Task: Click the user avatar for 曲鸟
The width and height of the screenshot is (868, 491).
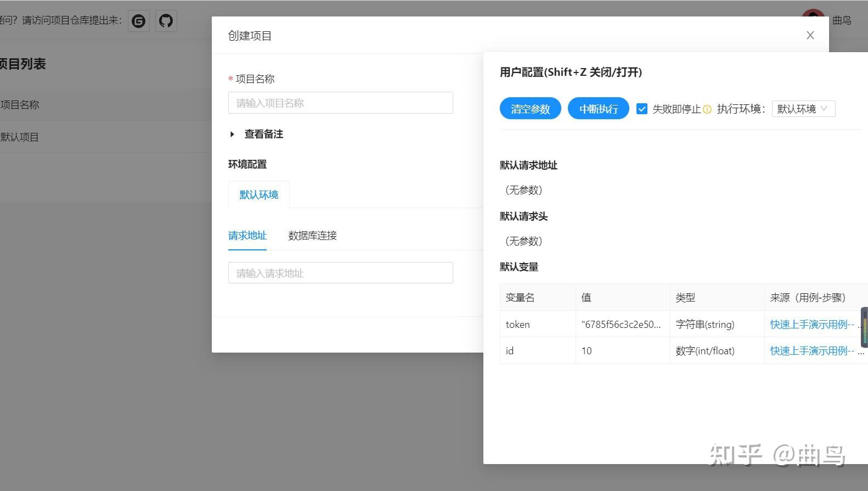Action: [813, 16]
